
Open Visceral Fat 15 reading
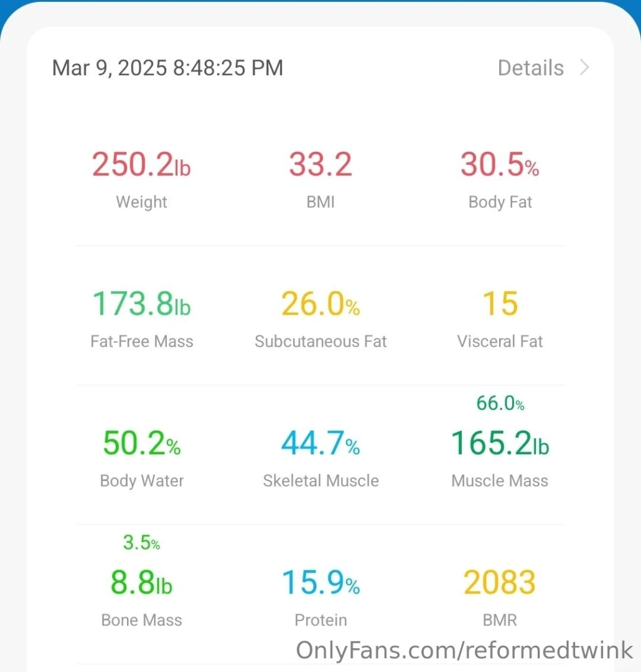point(500,304)
